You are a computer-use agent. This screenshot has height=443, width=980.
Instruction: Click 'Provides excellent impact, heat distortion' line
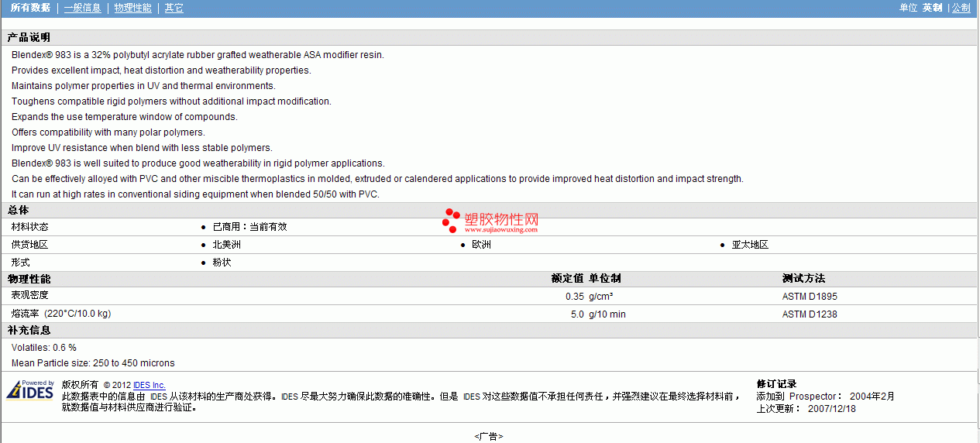pos(161,70)
